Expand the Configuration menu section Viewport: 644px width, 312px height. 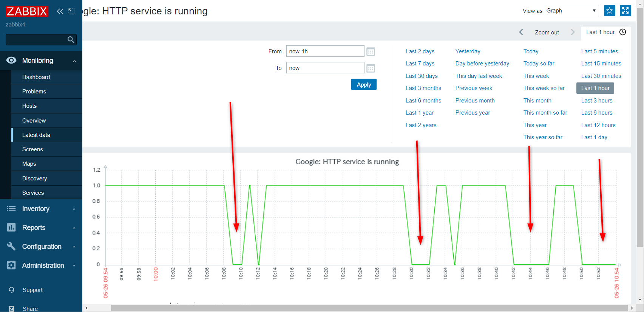click(x=74, y=247)
